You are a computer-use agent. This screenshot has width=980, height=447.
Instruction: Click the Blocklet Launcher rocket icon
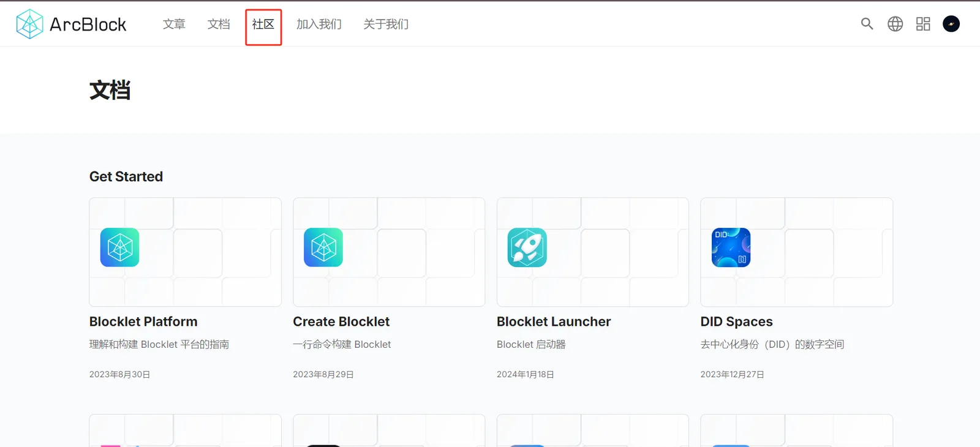[527, 247]
